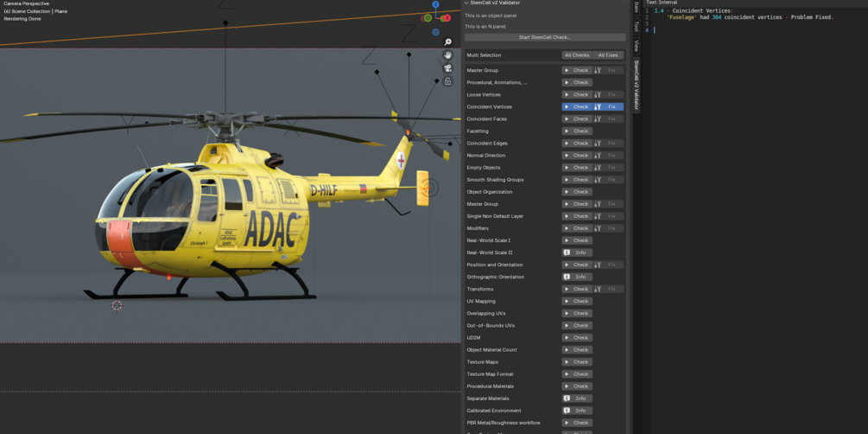Run Check for Object Material Count
Viewport: 868px width, 434px height.
pos(577,350)
